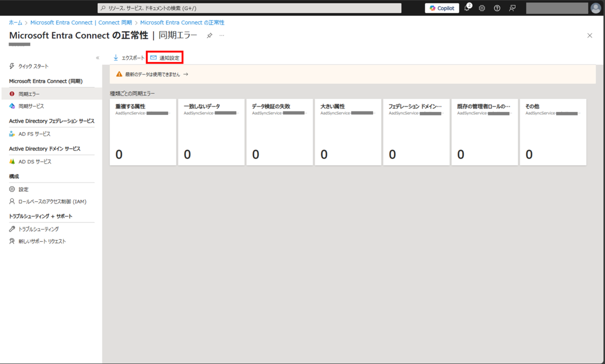Click the IAM person icon
The height and width of the screenshot is (364, 605).
(12, 202)
